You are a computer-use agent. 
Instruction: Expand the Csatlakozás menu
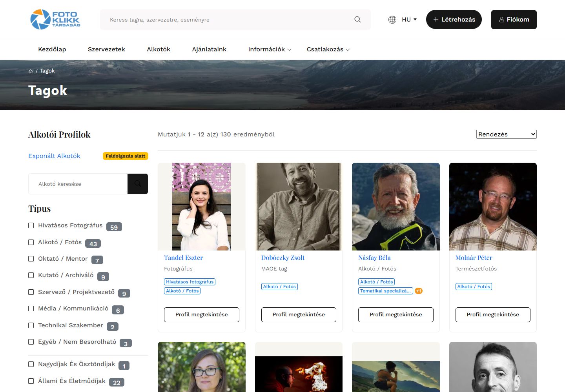[x=328, y=49]
